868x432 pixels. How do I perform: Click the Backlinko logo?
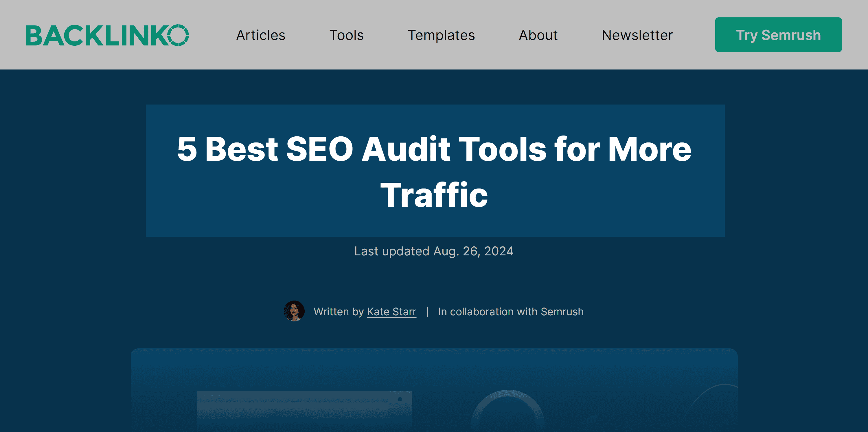pos(107,35)
